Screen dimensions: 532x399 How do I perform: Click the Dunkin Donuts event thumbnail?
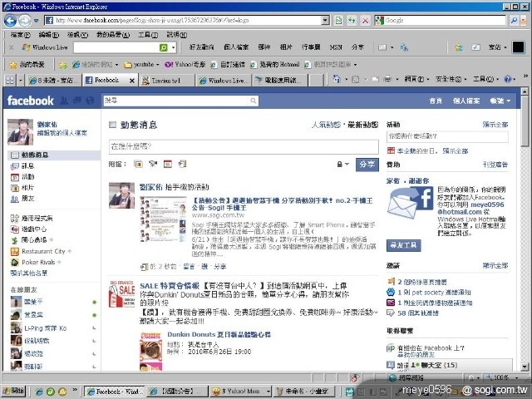pos(151,351)
